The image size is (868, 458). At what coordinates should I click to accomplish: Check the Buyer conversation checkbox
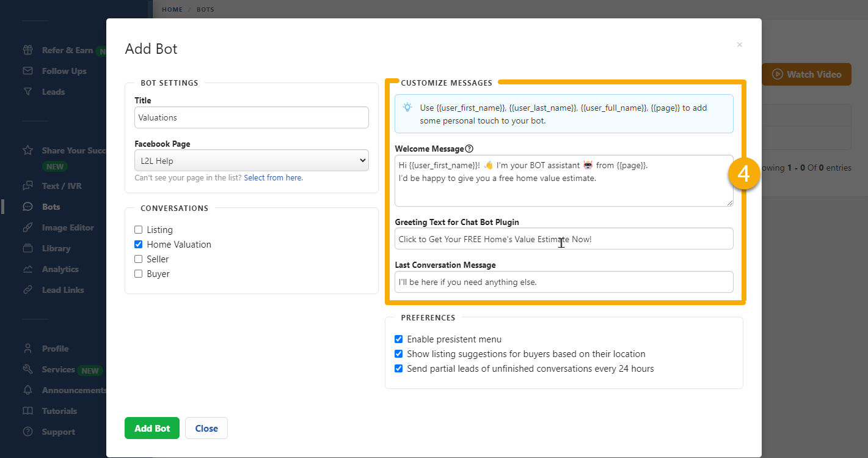coord(139,274)
